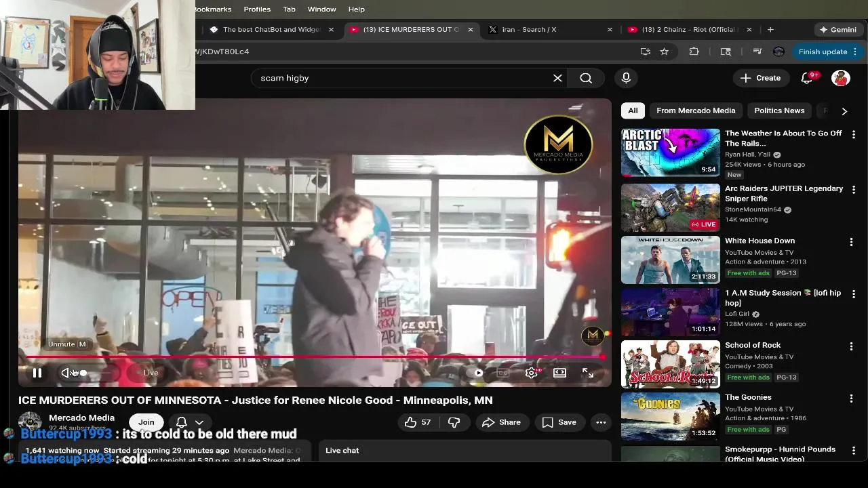Open the media controls icon in toolbar
Image resolution: width=868 pixels, height=488 pixels.
[757, 52]
